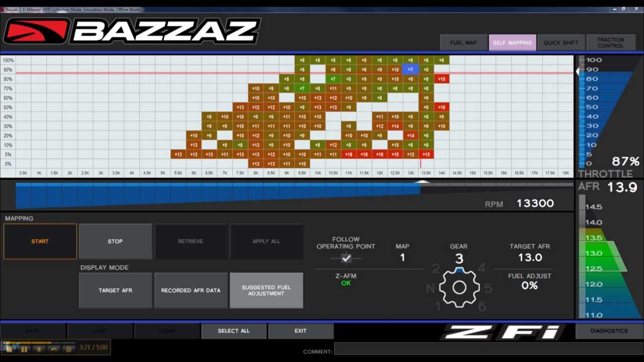The height and width of the screenshot is (362, 644).
Task: Select the +13 cell at 5% throttle, 5.5K
Action: [x=178, y=154]
